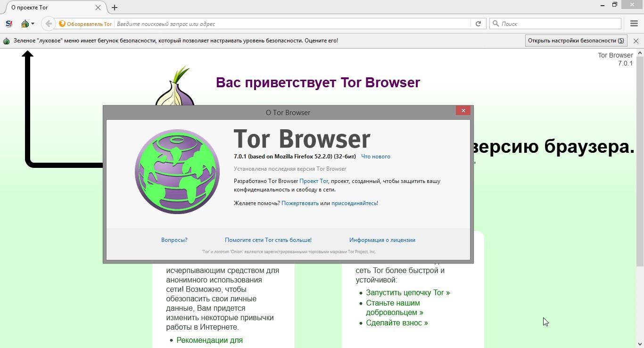Viewport: 644px width, 348px height.
Task: Click the 'Пожертвовать' donate link
Action: point(300,203)
